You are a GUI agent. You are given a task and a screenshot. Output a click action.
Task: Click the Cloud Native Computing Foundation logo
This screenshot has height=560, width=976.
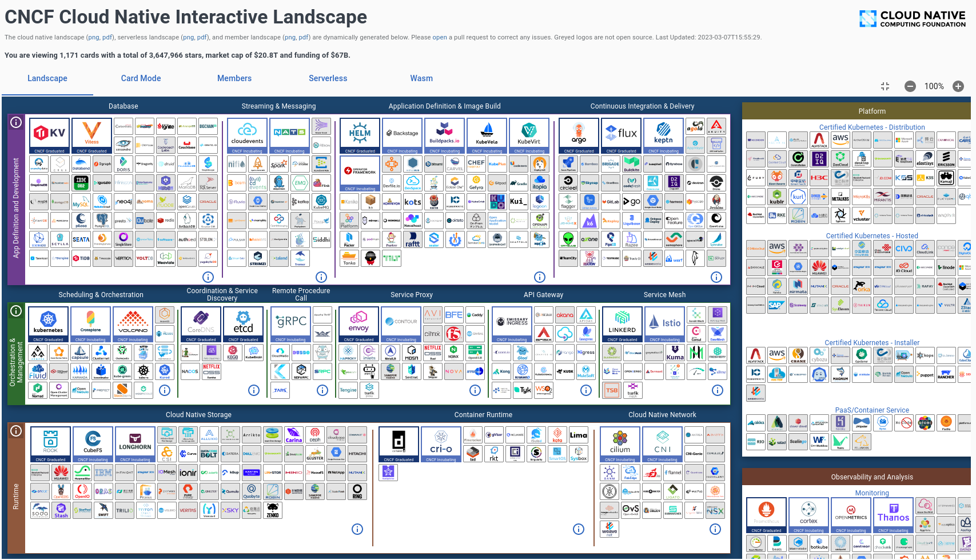click(913, 19)
